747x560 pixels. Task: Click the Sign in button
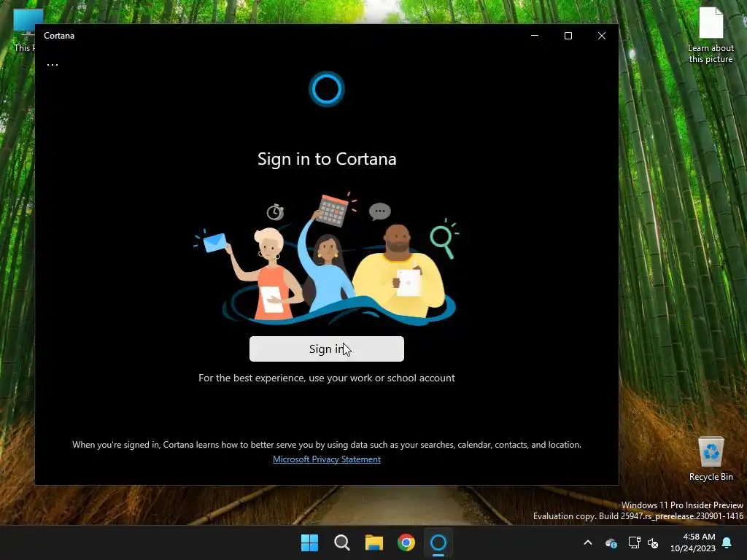coord(326,349)
